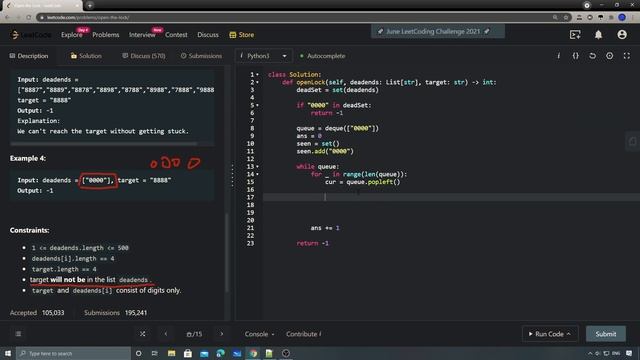Click the 'return -1' text on line 23
The height and width of the screenshot is (360, 640).
pos(313,243)
